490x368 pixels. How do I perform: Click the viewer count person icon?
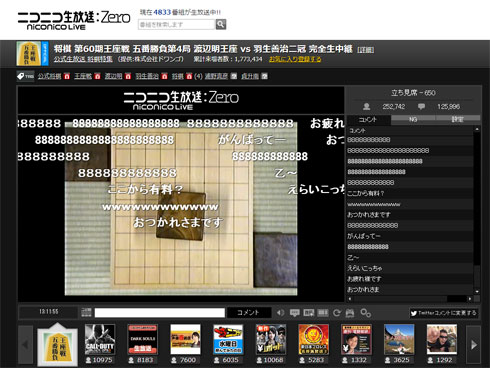pos(366,107)
